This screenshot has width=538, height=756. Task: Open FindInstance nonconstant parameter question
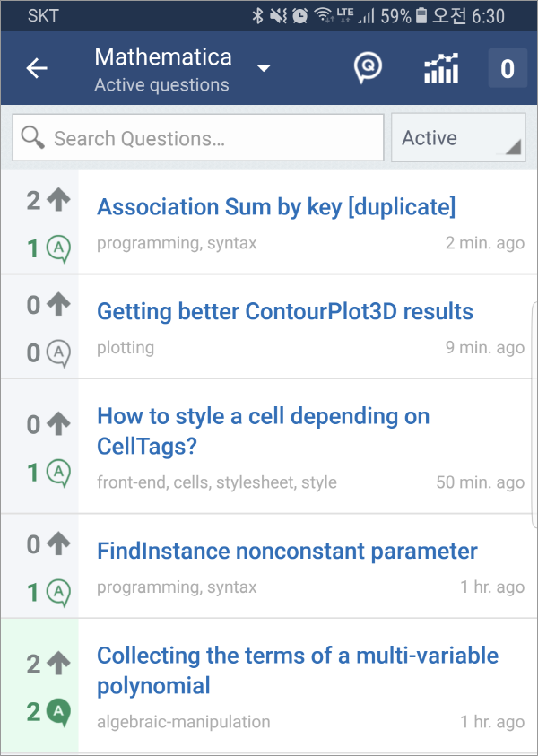(x=287, y=551)
